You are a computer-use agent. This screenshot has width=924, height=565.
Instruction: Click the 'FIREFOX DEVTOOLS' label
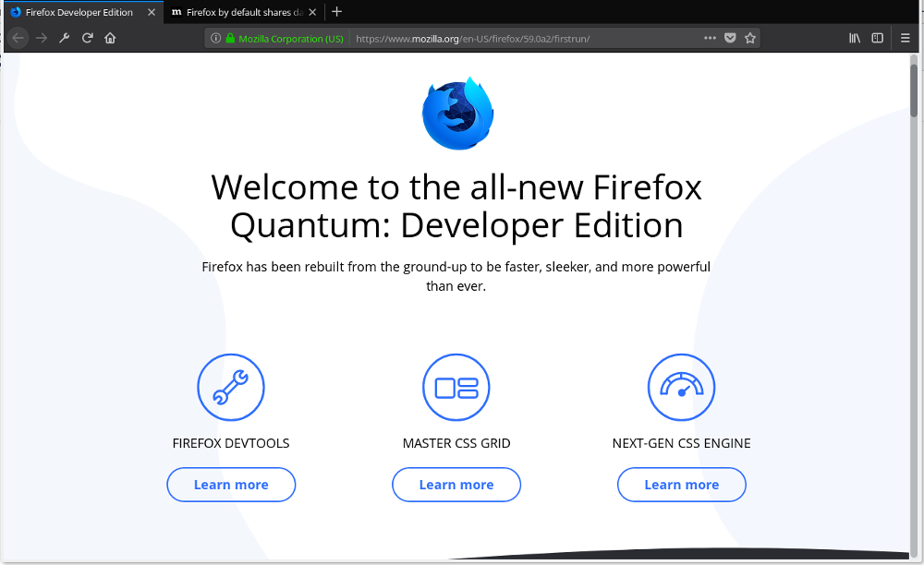pos(231,443)
